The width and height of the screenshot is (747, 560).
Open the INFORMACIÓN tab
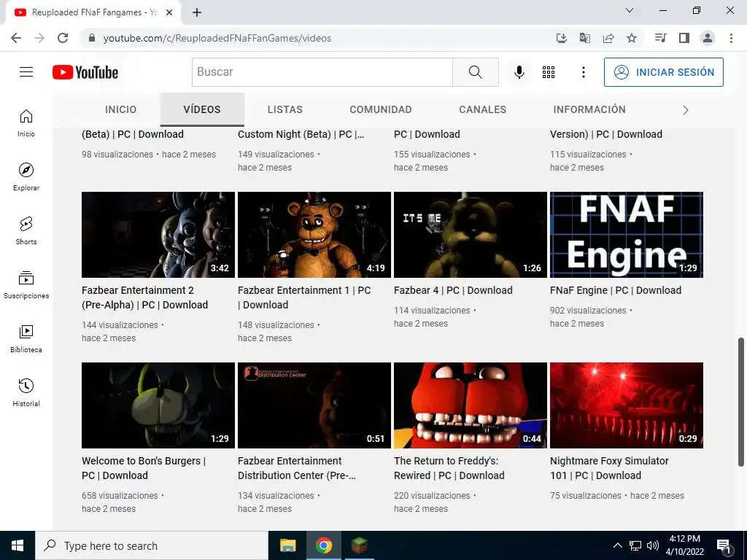pyautogui.click(x=589, y=109)
